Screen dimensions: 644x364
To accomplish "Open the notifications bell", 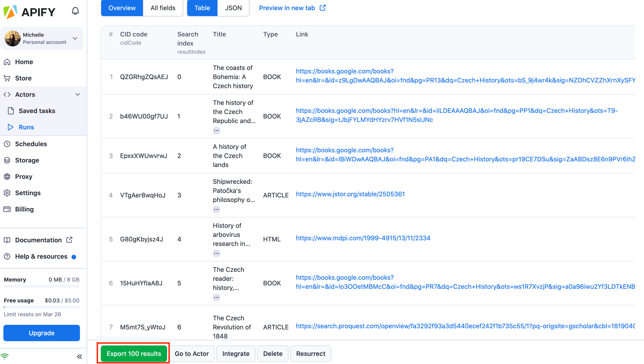I will [x=75, y=11].
